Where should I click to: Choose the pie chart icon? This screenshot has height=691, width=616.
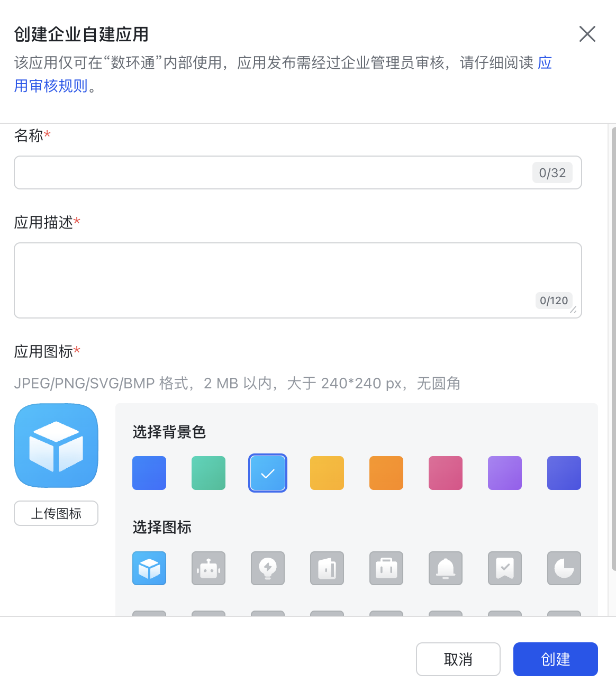[564, 568]
